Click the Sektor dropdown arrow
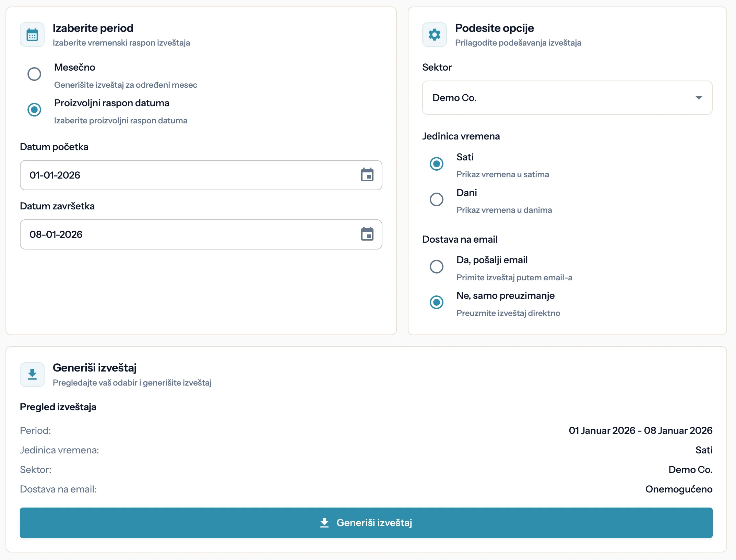The height and width of the screenshot is (560, 736). (699, 98)
